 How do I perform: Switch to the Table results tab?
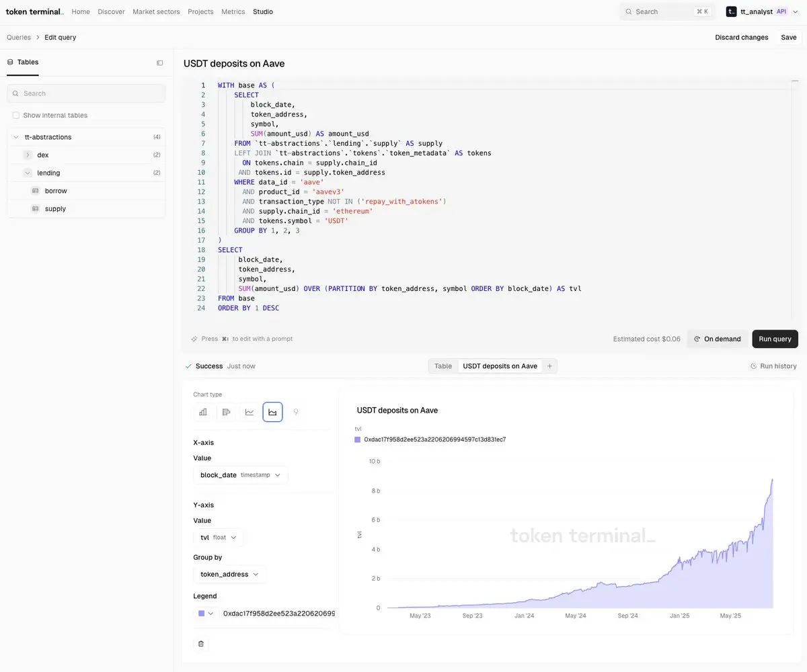point(443,366)
